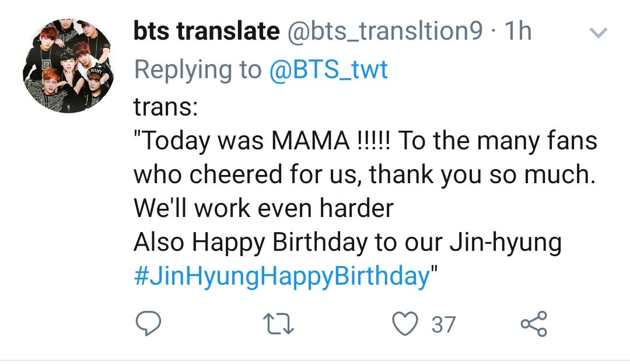Open the bts translate profile picture
This screenshot has width=630, height=364.
pos(68,66)
